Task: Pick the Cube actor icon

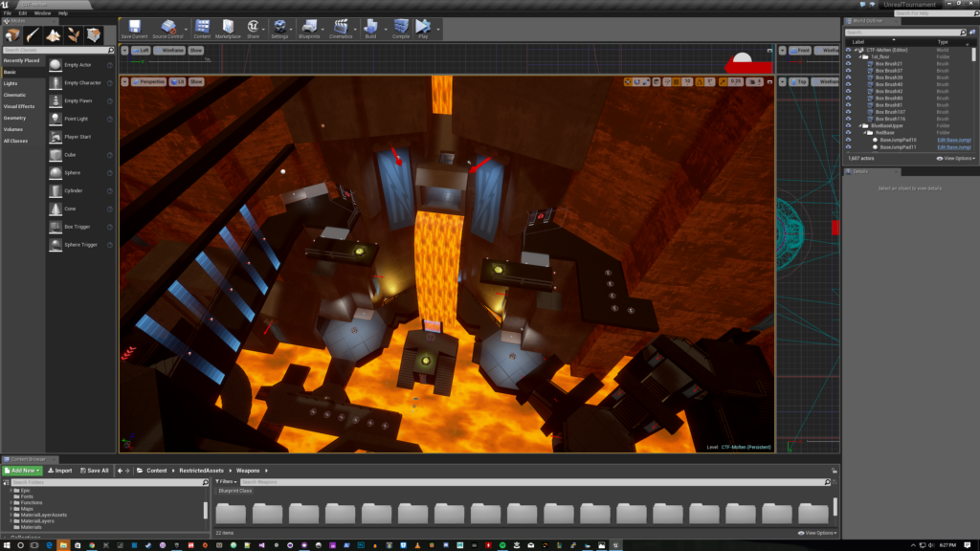Action: point(56,155)
